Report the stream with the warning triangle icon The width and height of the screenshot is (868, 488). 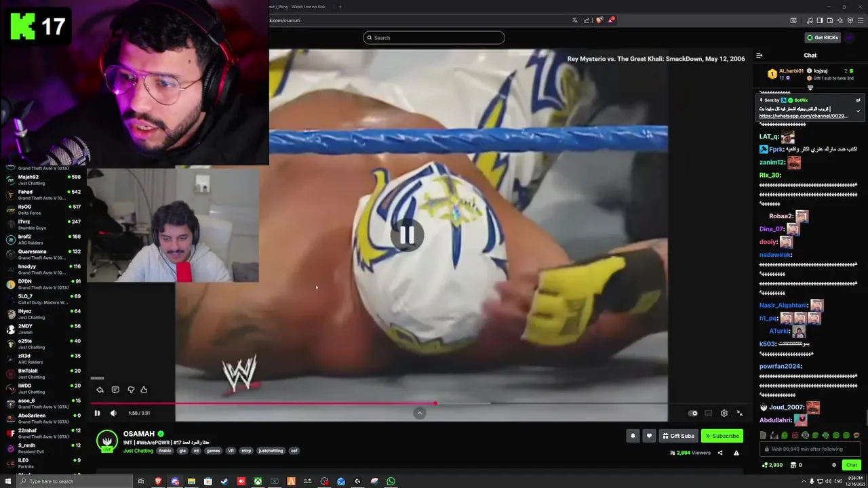click(736, 453)
